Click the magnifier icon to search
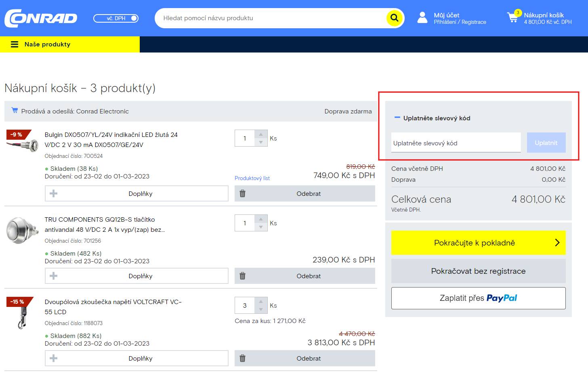Image resolution: width=588 pixels, height=380 pixels. coord(393,18)
